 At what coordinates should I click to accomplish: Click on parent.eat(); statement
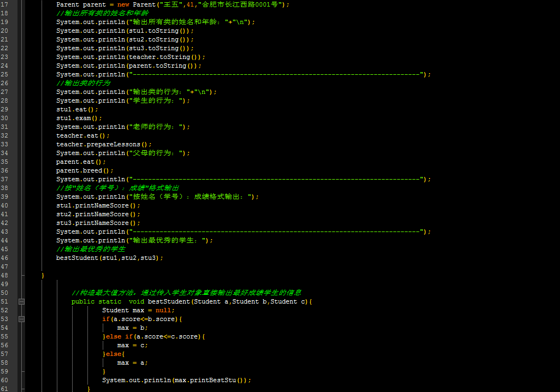pos(81,162)
